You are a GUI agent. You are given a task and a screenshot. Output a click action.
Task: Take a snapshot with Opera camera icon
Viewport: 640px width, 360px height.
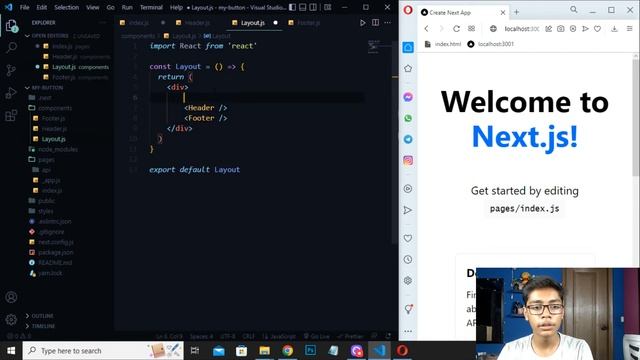coord(560,29)
